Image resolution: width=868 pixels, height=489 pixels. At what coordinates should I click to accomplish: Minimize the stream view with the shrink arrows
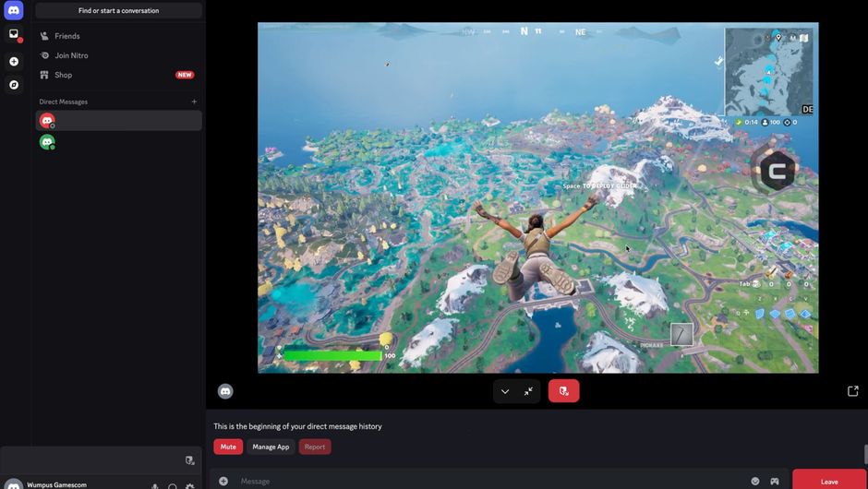[528, 391]
